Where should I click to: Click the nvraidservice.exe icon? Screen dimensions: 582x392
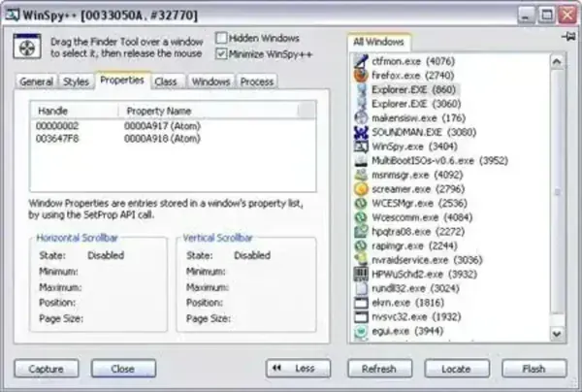(361, 260)
